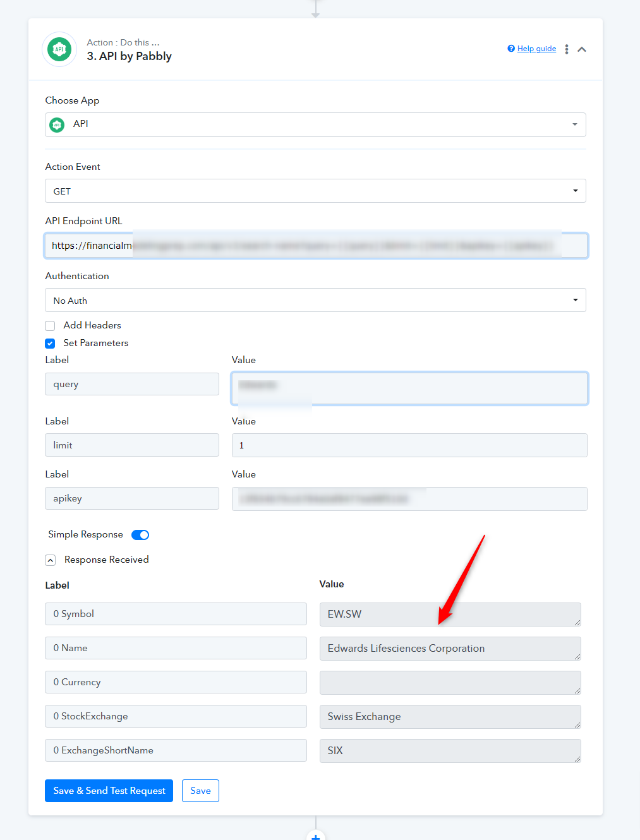Click the Save button
The height and width of the screenshot is (840, 640).
point(200,791)
